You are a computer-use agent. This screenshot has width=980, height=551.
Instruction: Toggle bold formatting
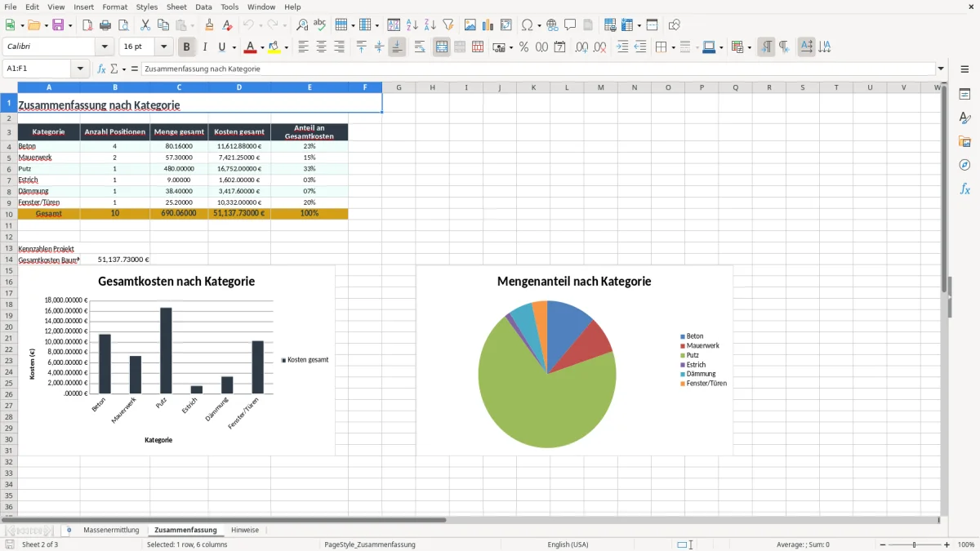point(186,47)
